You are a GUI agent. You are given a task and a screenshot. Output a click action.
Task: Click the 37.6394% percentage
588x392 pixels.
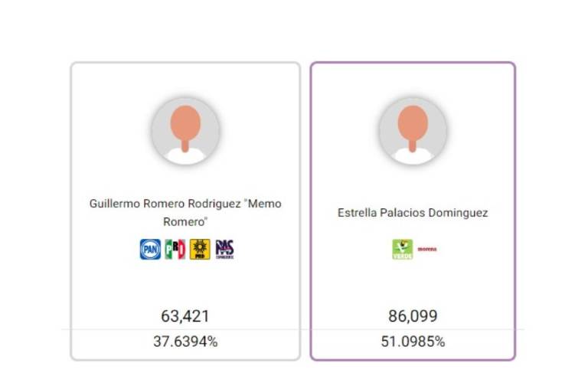click(185, 342)
